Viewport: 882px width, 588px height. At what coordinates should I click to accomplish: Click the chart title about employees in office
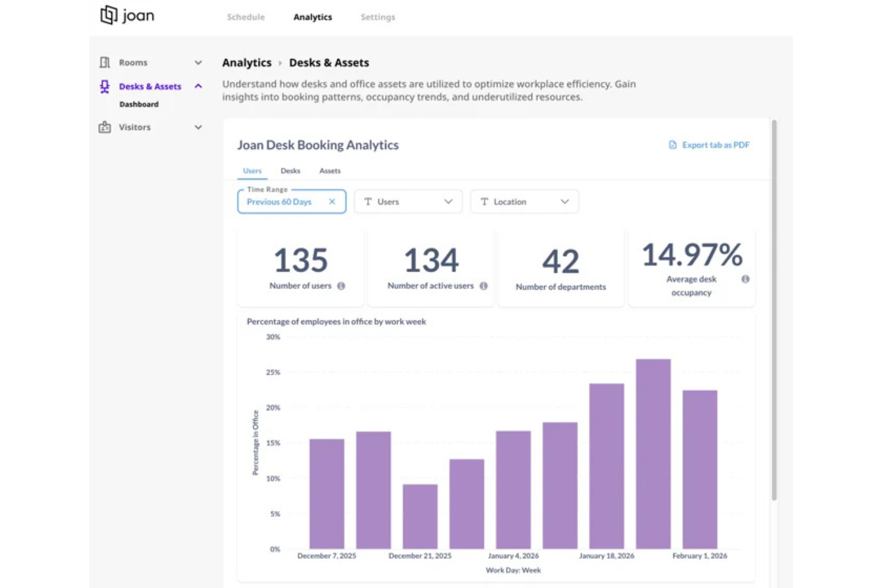point(337,322)
